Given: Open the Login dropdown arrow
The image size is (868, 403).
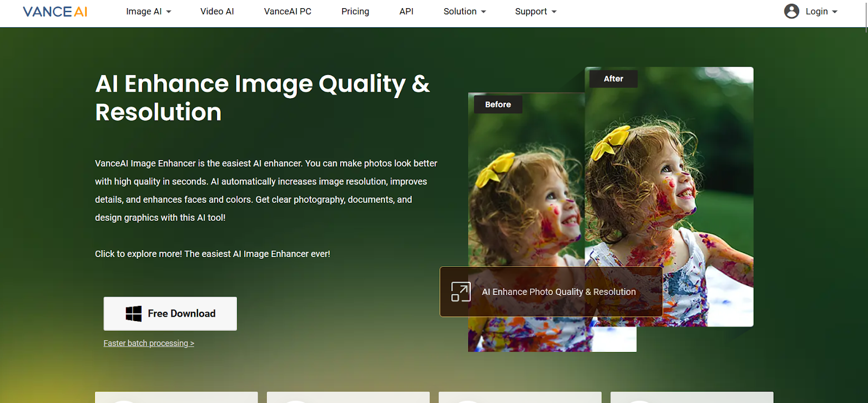Looking at the screenshot, I should coord(834,12).
